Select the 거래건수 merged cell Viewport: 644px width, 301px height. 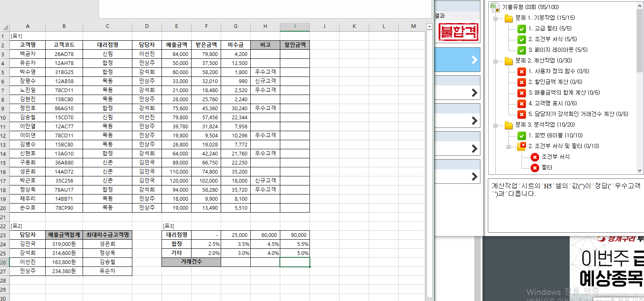tap(191, 262)
